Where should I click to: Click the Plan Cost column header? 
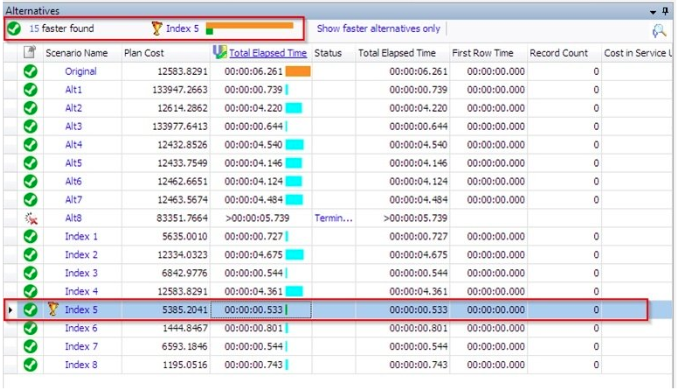click(144, 53)
